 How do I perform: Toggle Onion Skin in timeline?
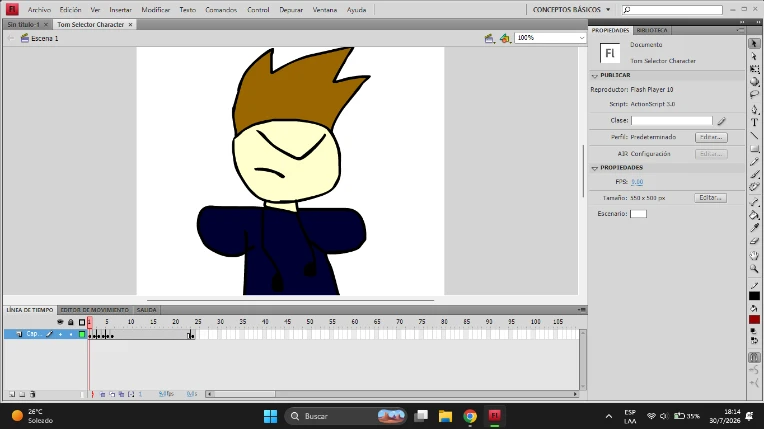[103, 394]
